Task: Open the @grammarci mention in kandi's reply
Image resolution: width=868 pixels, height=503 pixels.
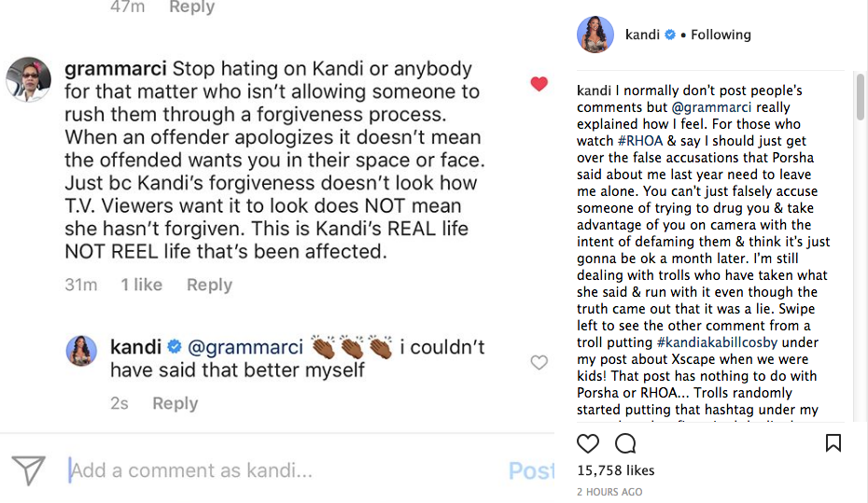Action: click(x=245, y=347)
